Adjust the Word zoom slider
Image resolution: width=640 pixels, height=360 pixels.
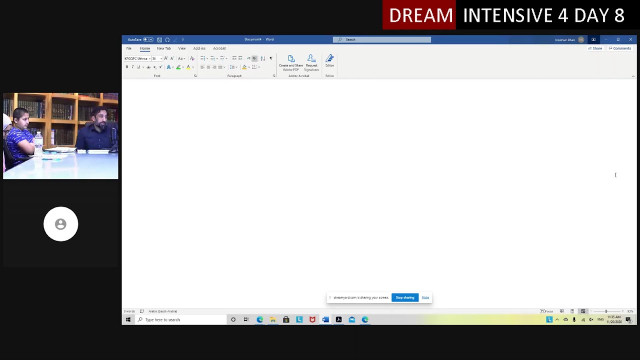click(x=606, y=311)
